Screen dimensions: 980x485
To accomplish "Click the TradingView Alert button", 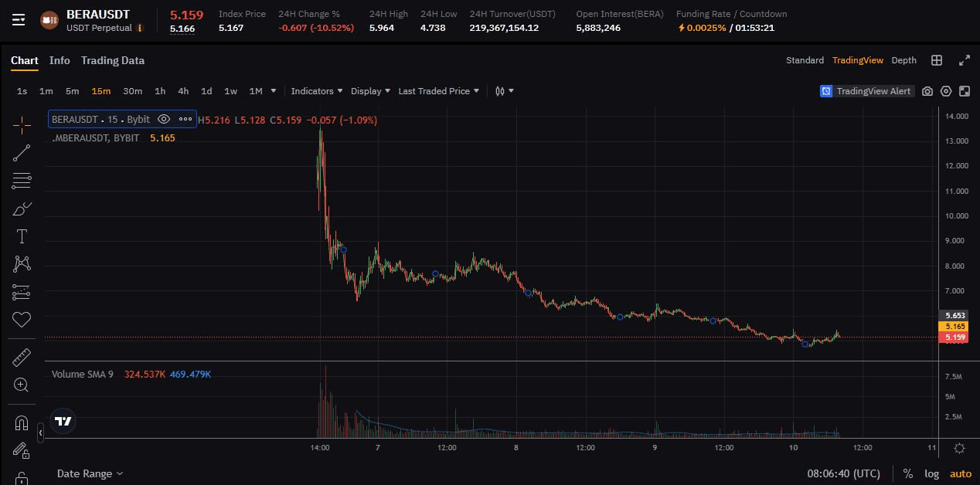I will [x=866, y=91].
